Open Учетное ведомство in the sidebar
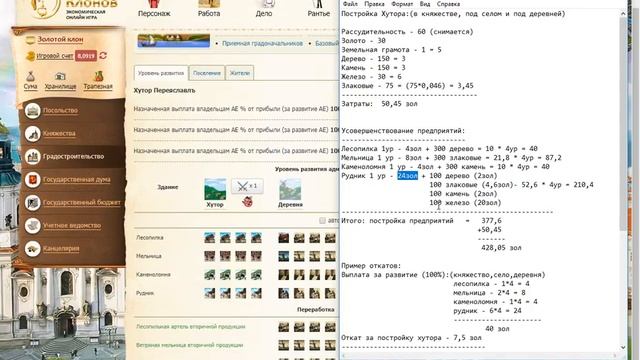 pos(72,225)
